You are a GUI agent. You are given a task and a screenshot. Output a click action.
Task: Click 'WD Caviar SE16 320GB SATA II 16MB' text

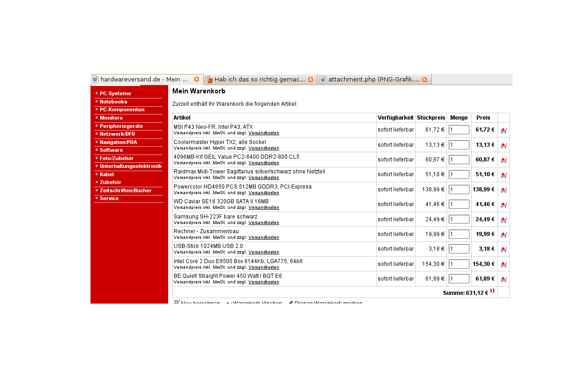coord(221,201)
